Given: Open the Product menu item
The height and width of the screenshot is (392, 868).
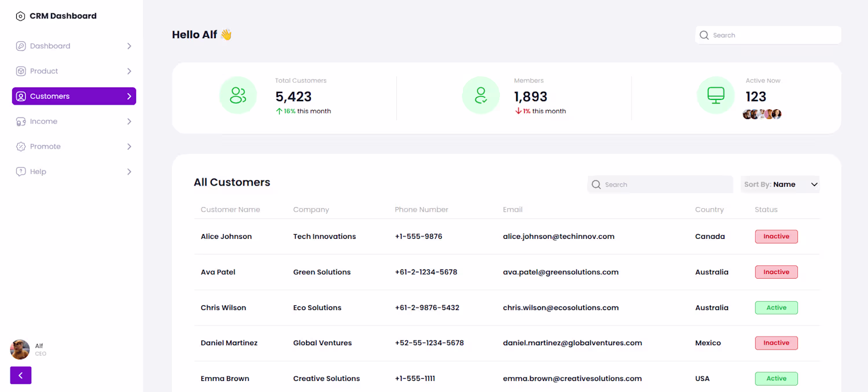Looking at the screenshot, I should pos(74,71).
